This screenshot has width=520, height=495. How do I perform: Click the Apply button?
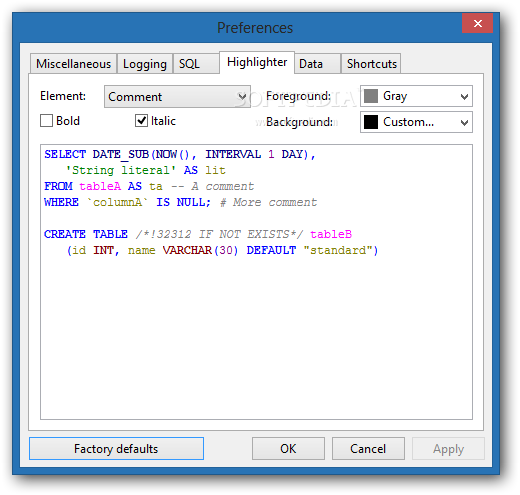point(448,449)
